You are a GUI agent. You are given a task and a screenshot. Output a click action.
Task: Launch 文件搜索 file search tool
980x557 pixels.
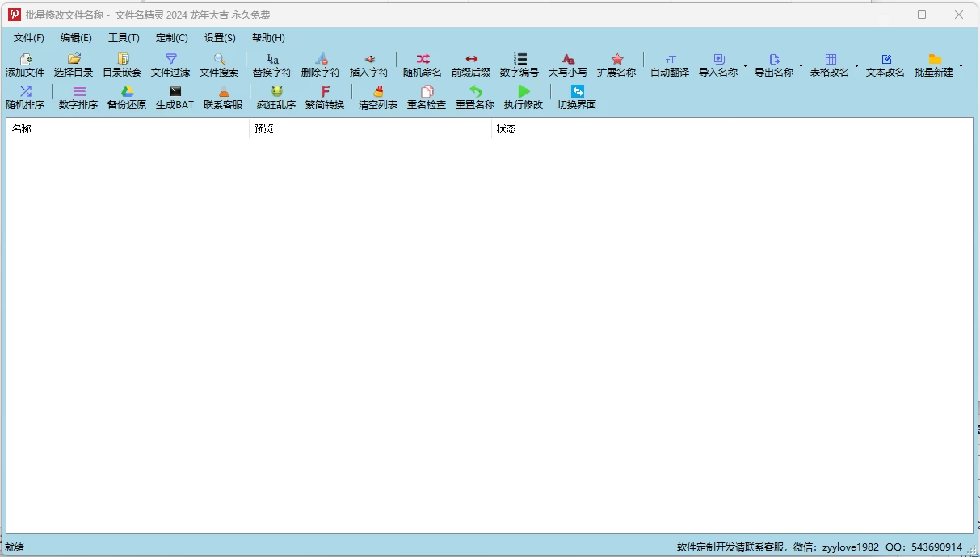(x=219, y=60)
